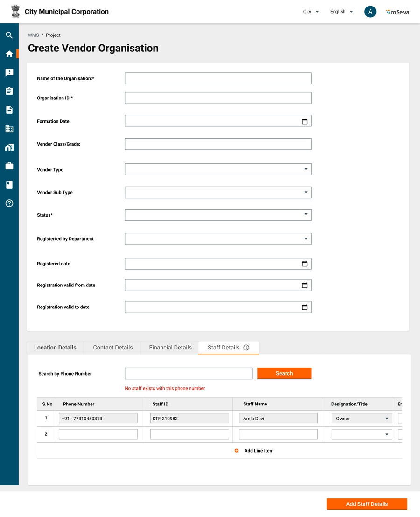This screenshot has width=420, height=517.
Task: Click the Name of the Organisation field
Action: (x=218, y=78)
